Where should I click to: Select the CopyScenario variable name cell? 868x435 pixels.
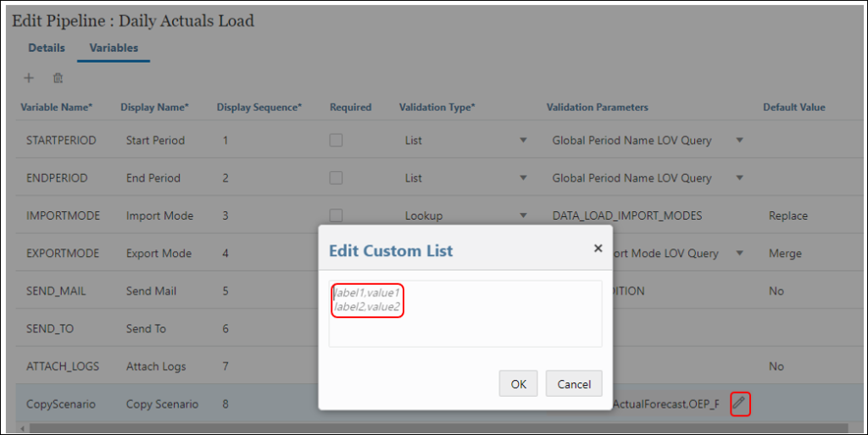(x=61, y=404)
